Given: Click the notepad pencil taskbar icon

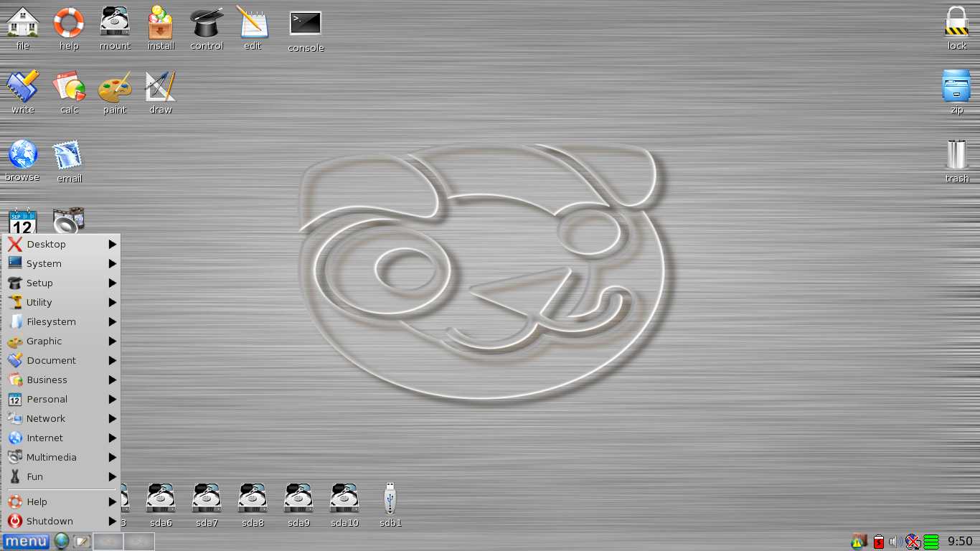Looking at the screenshot, I should tap(82, 541).
